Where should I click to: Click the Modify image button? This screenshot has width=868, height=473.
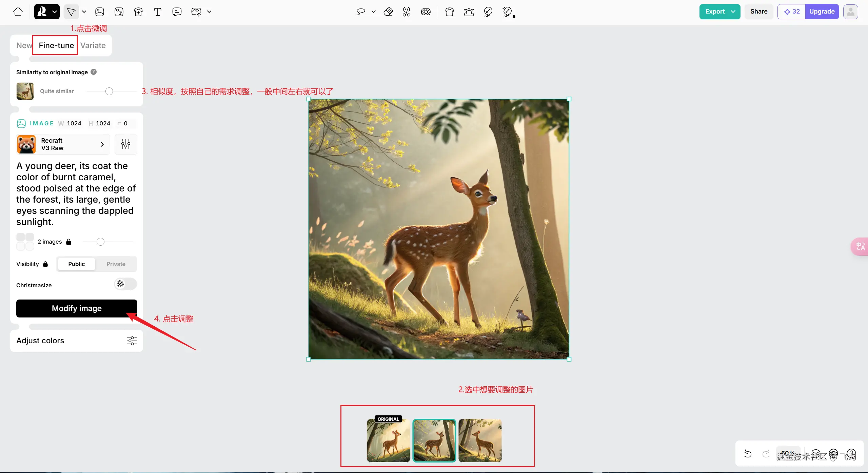tap(77, 308)
